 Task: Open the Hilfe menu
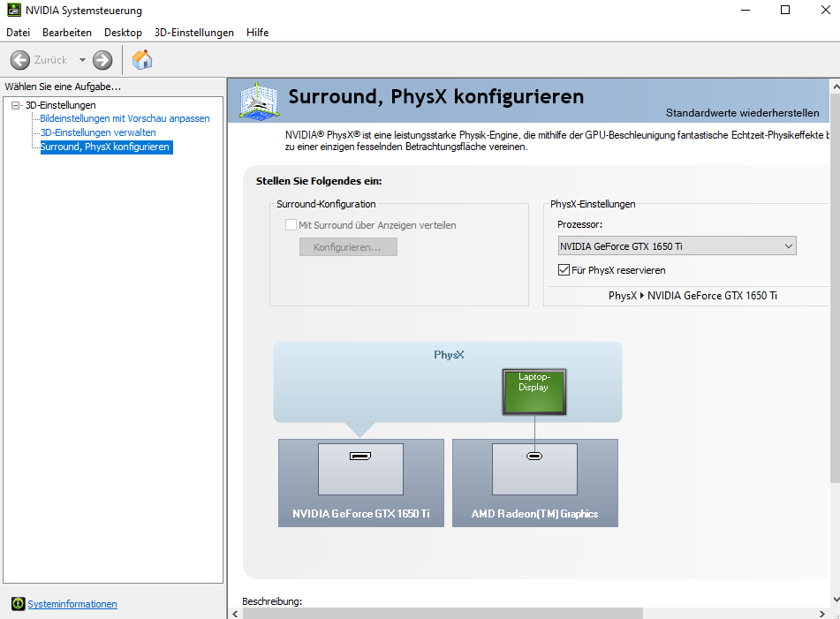point(257,32)
